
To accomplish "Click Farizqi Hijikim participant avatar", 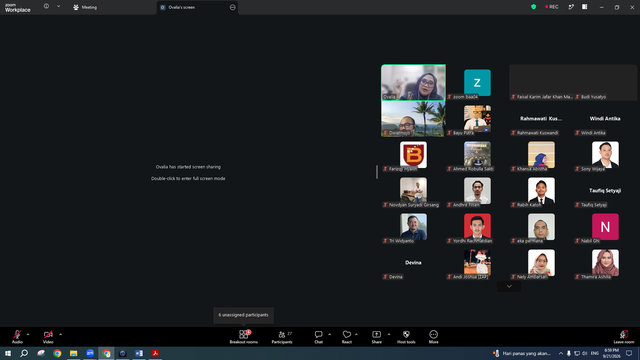I will pos(413,155).
